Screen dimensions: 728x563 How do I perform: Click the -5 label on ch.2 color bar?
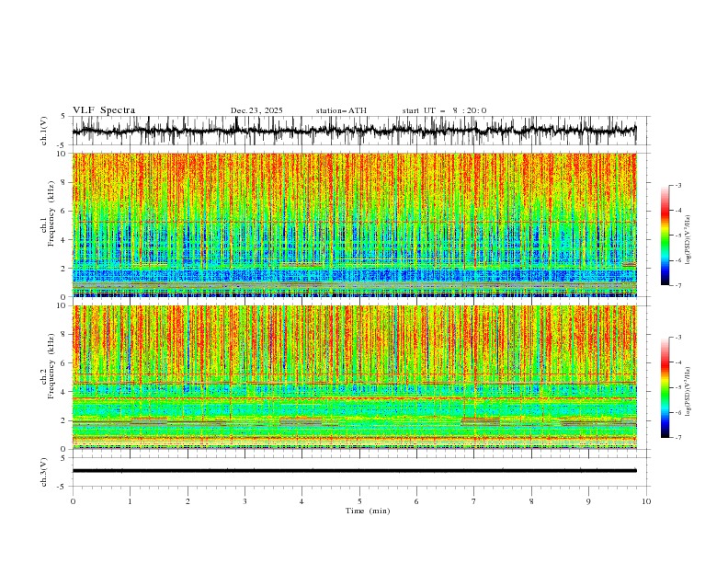click(678, 387)
